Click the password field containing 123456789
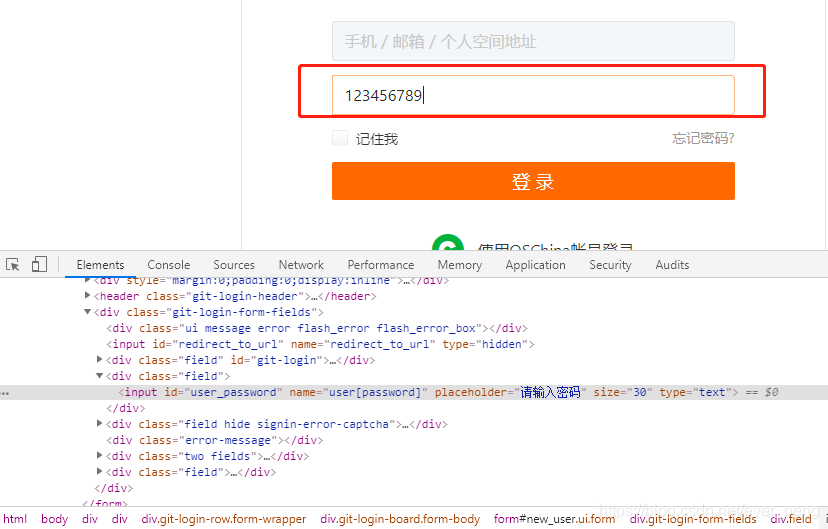 (533, 95)
